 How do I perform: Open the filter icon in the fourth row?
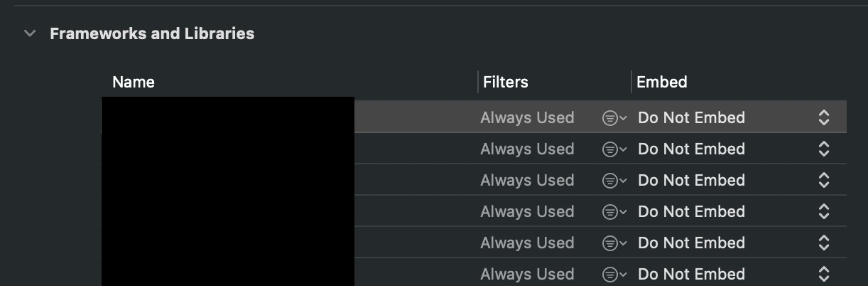[614, 212]
